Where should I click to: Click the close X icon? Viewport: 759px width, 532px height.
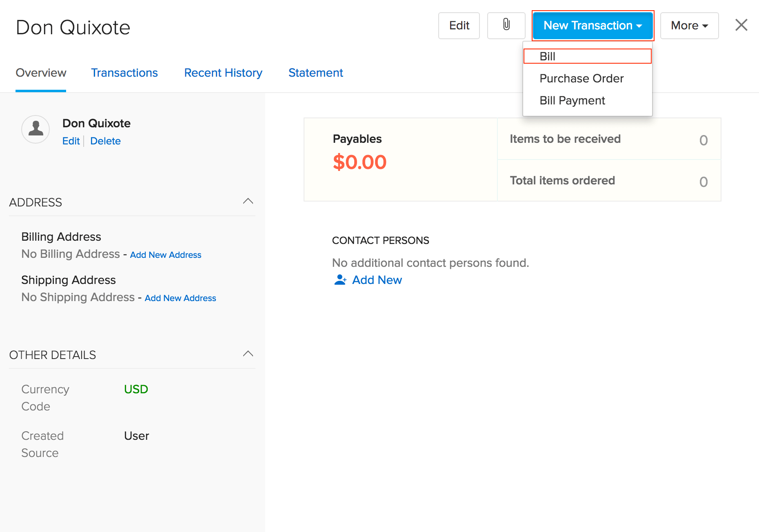[741, 25]
